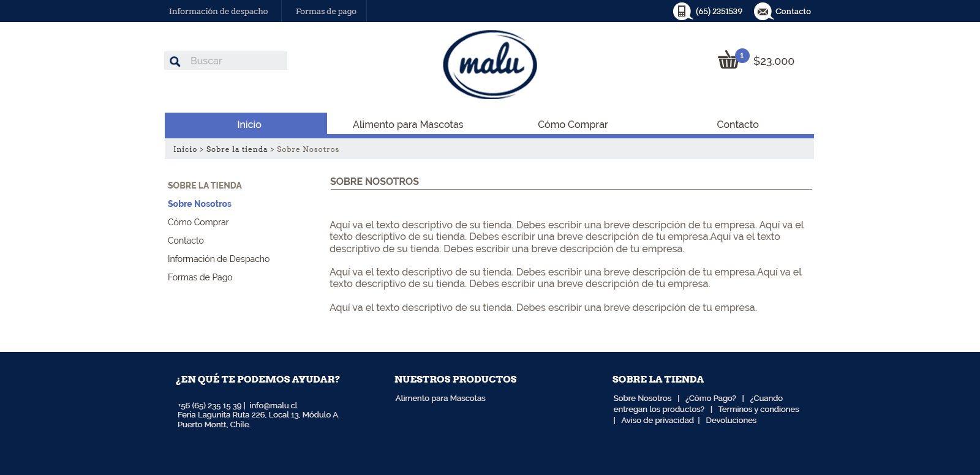Screen dimensions: 980x475
Task: View the $23.000 cart total
Action: pos(774,61)
